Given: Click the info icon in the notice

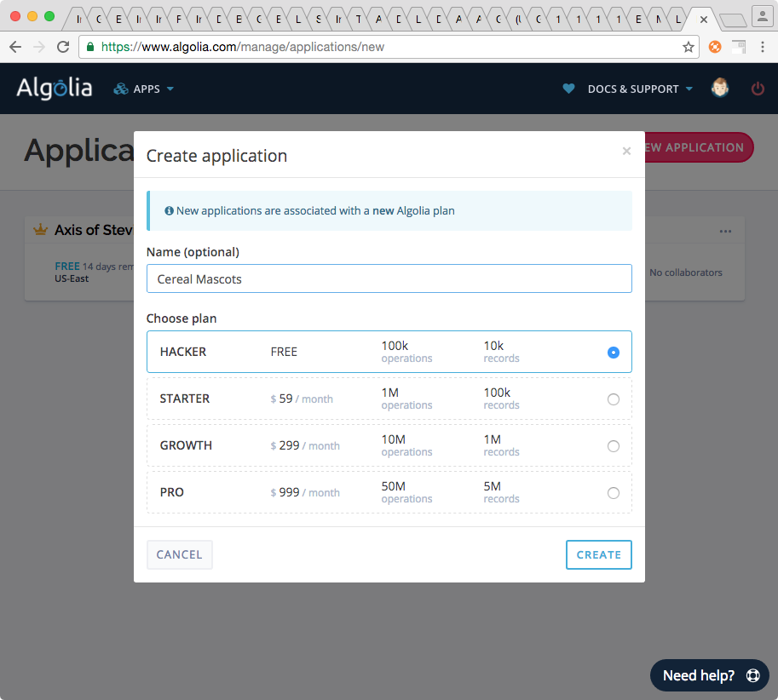Looking at the screenshot, I should click(170, 210).
